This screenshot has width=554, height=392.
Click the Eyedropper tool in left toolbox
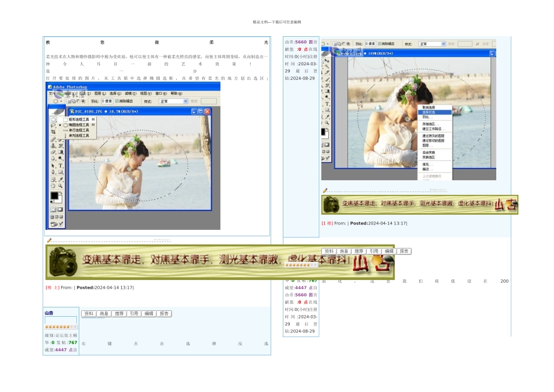coord(60,178)
